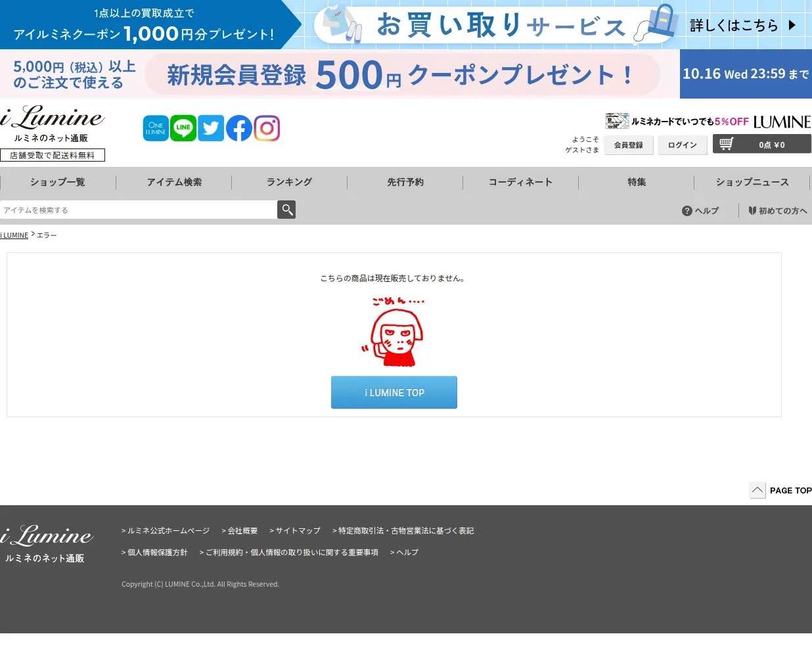The height and width of the screenshot is (657, 812).
Task: Click the ログイン button
Action: click(x=683, y=145)
